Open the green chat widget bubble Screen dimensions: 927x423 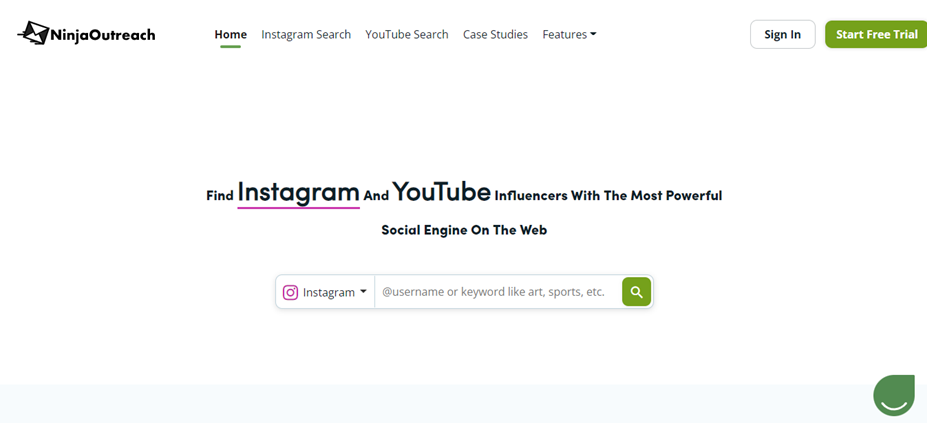(894, 395)
